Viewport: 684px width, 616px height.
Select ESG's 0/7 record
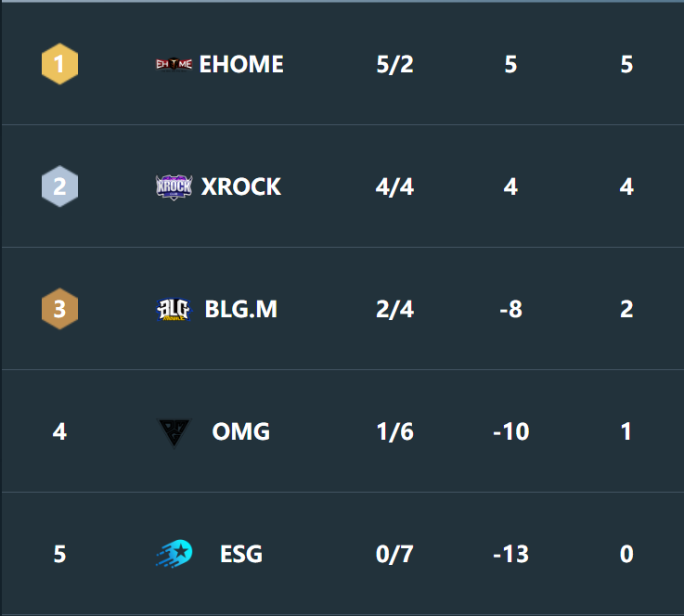[x=394, y=555]
